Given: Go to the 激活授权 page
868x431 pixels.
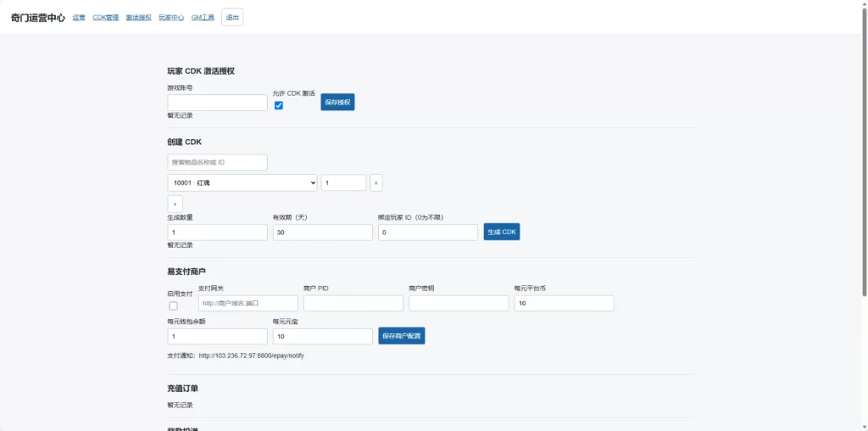Looking at the screenshot, I should click(138, 17).
